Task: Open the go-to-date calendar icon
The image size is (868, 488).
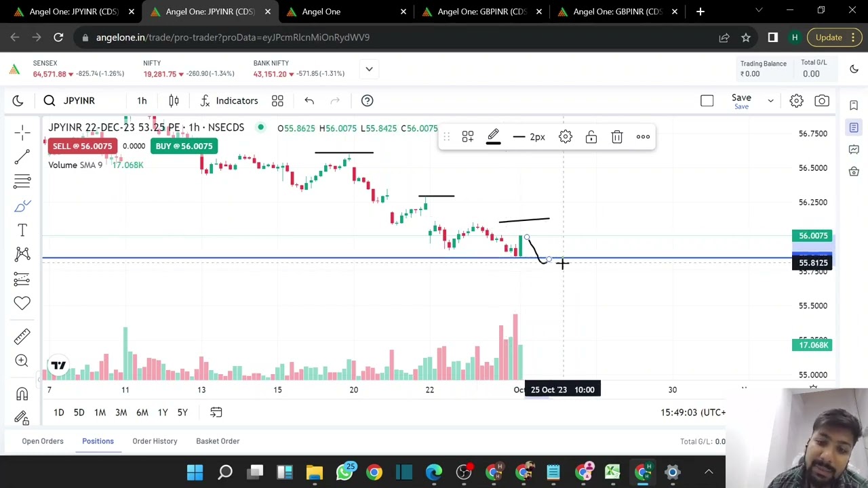Action: (x=216, y=412)
